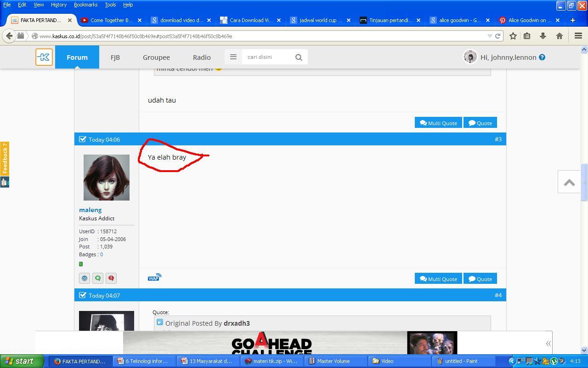Close the Come Together YouTube tab
The height and width of the screenshot is (368, 588).
click(x=140, y=20)
